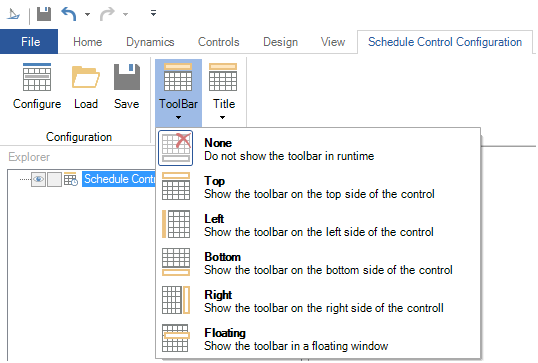Switch to the Dynamics ribbon tab

pos(150,42)
